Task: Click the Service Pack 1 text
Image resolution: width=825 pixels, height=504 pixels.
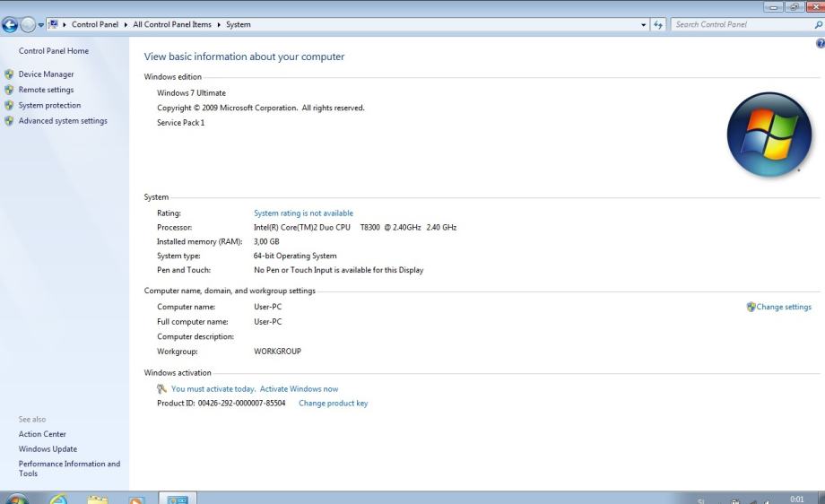Action: point(180,123)
